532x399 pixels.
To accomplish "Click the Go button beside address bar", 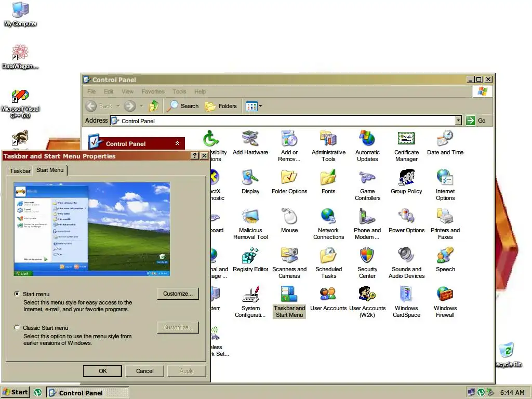I will tap(476, 121).
